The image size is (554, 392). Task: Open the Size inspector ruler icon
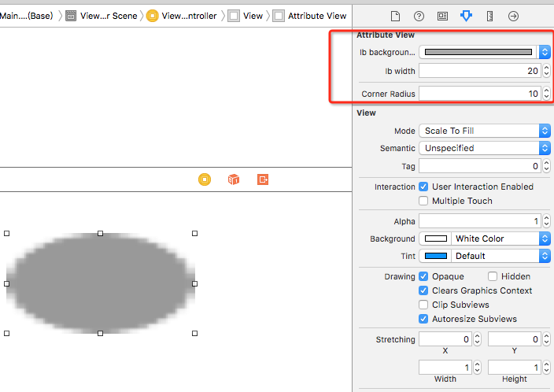[489, 16]
